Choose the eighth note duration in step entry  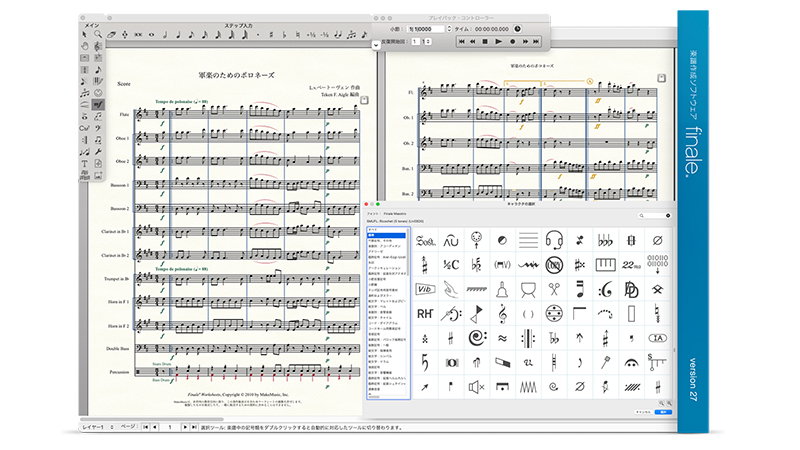[191, 35]
